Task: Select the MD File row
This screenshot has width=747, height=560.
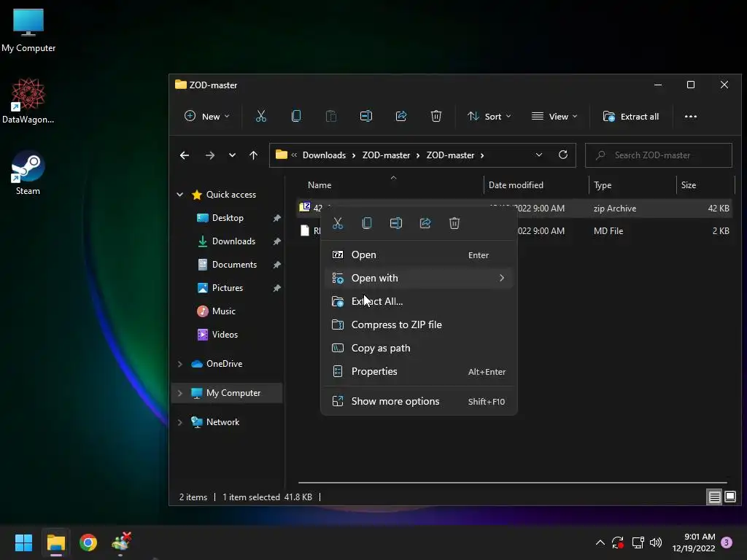Action: coord(514,231)
